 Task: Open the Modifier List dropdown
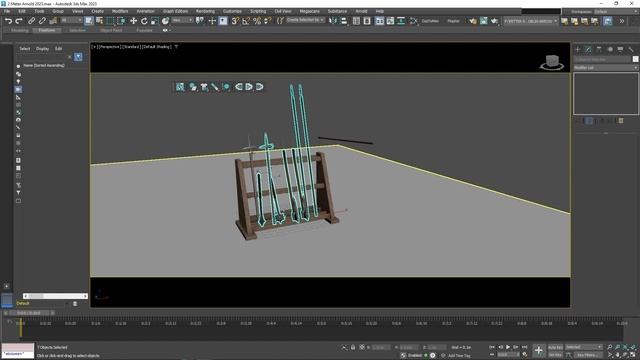(x=606, y=68)
